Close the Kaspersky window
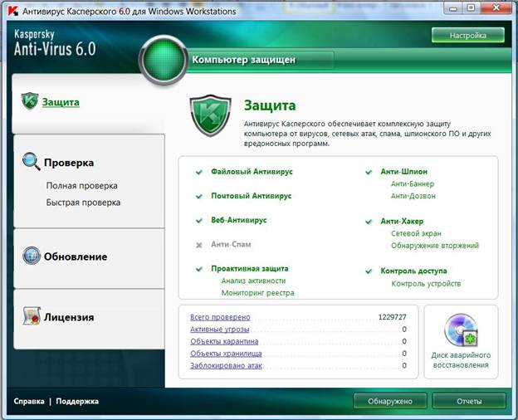Screen dimensions: 518x420 click(x=496, y=8)
